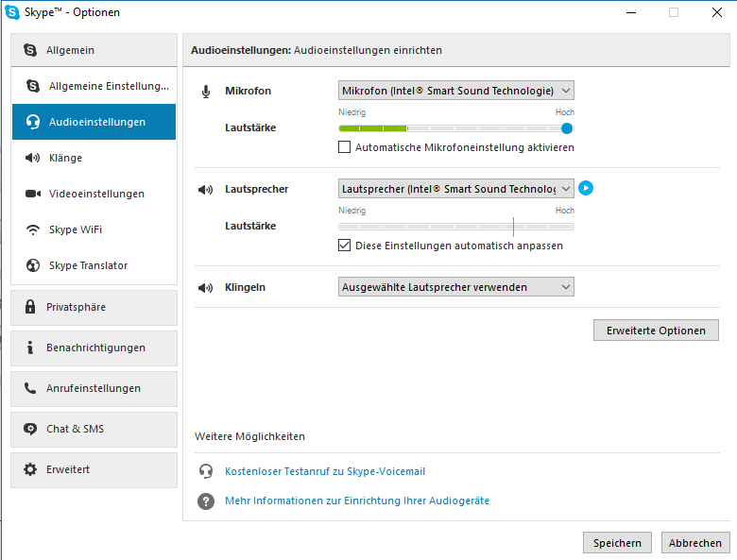Click the Abbrechen button

click(695, 543)
